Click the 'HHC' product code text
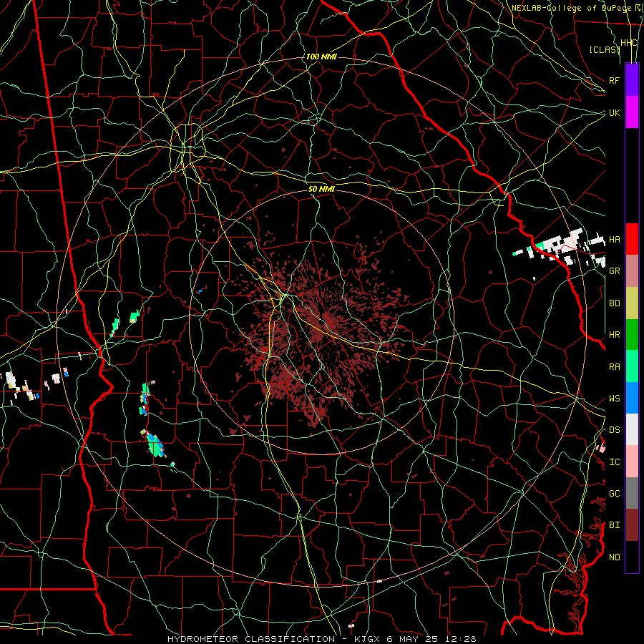The width and height of the screenshot is (644, 644). pos(628,43)
